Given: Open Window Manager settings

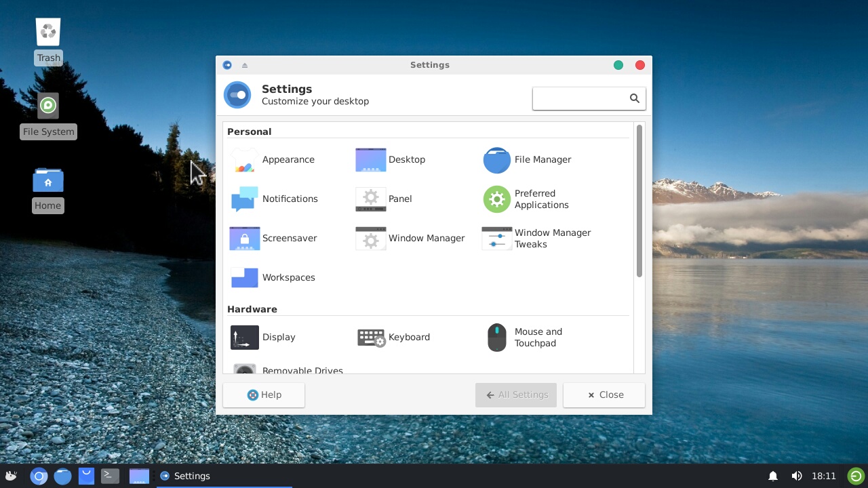Looking at the screenshot, I should (410, 239).
